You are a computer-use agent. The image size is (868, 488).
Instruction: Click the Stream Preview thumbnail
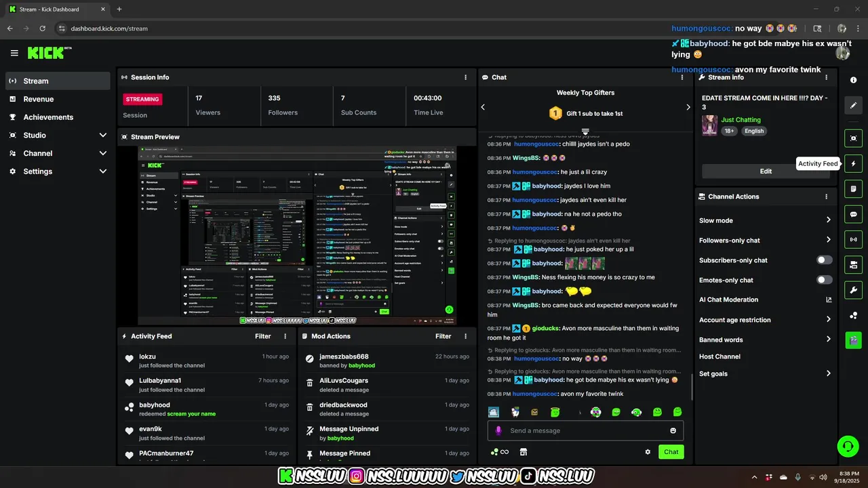pyautogui.click(x=297, y=235)
